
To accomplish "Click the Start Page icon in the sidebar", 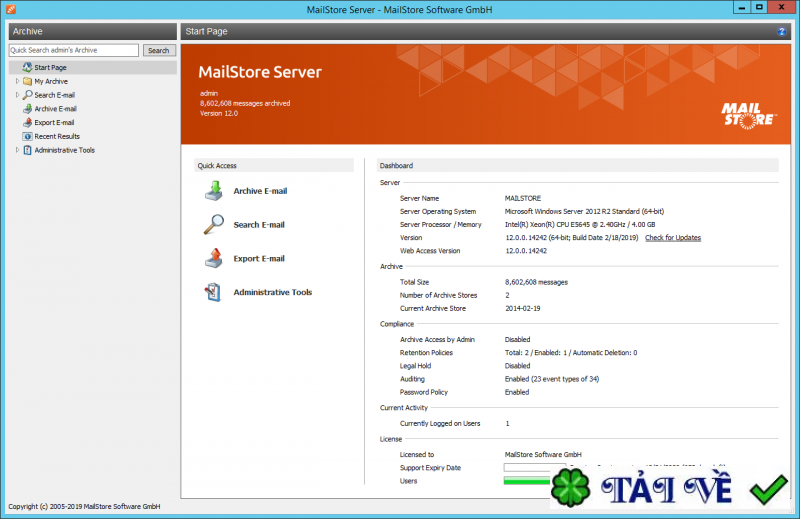I will (x=26, y=67).
